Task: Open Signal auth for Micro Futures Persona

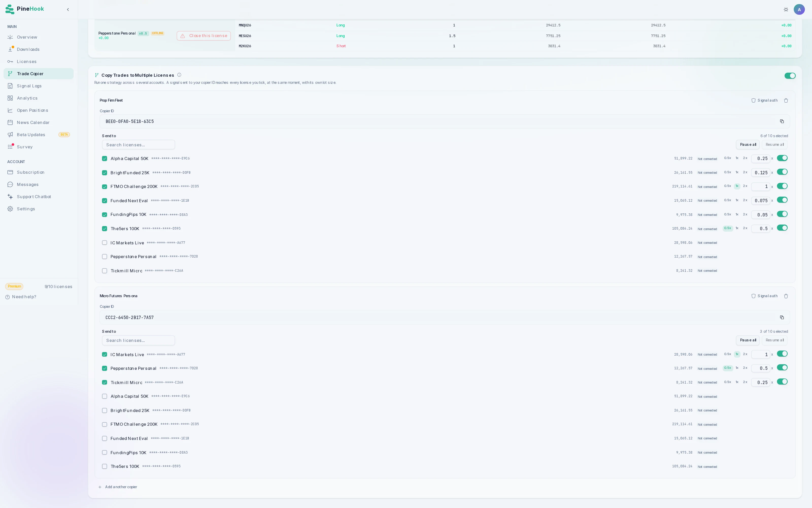Action: coord(764,296)
